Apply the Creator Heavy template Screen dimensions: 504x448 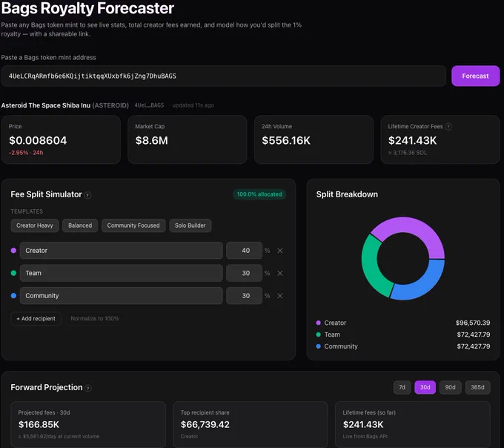pyautogui.click(x=35, y=225)
